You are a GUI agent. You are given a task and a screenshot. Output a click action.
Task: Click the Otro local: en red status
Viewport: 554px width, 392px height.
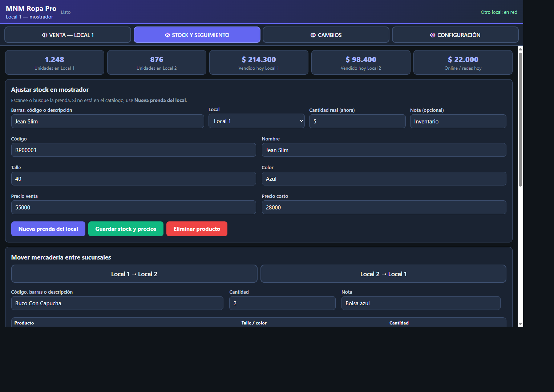point(499,12)
